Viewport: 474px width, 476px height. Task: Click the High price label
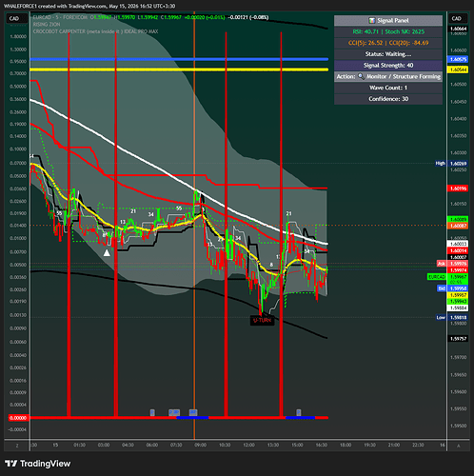tap(441, 164)
